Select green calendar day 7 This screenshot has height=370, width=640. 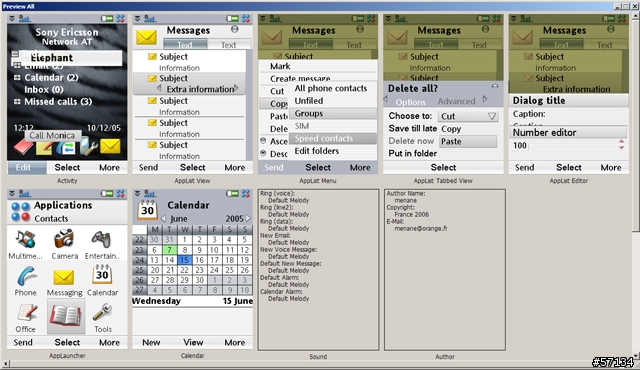[169, 250]
